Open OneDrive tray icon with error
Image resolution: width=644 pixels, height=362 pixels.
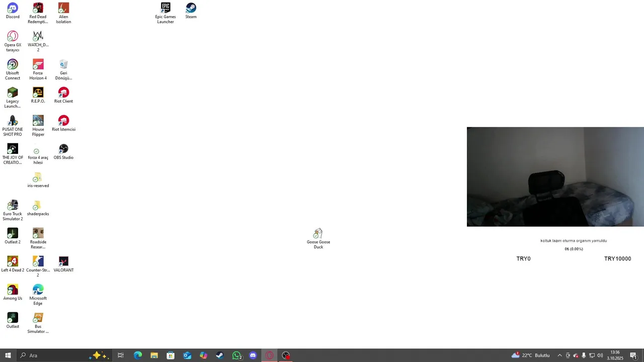point(576,355)
